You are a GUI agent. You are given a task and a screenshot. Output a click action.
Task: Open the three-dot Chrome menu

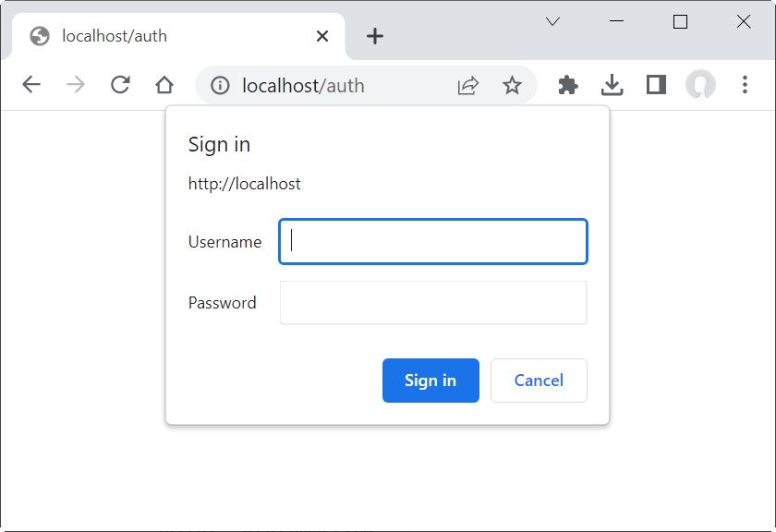745,84
